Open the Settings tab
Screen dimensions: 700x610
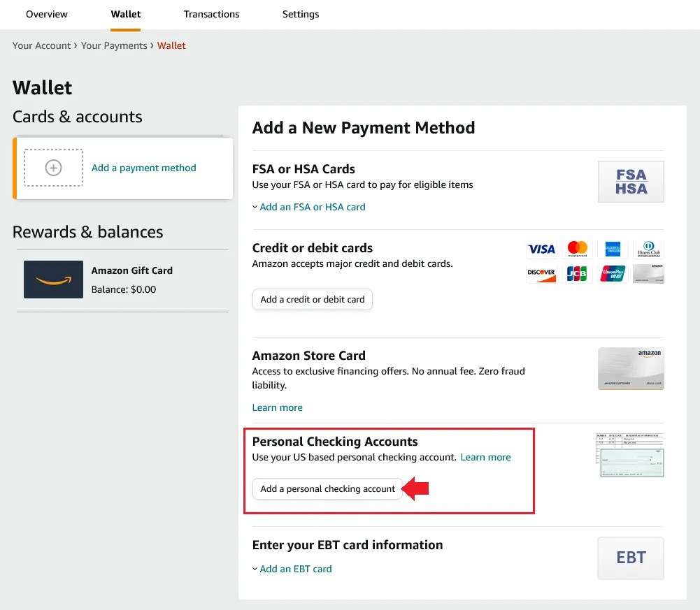(x=300, y=14)
